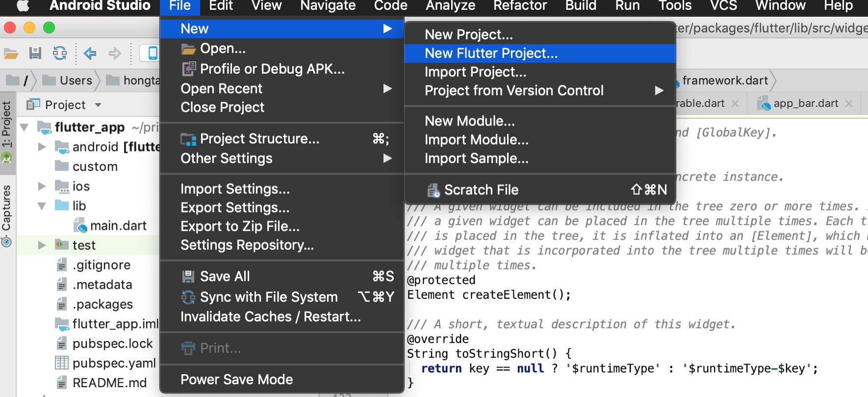Image resolution: width=868 pixels, height=397 pixels.
Task: Select New Project...
Action: 540,35
